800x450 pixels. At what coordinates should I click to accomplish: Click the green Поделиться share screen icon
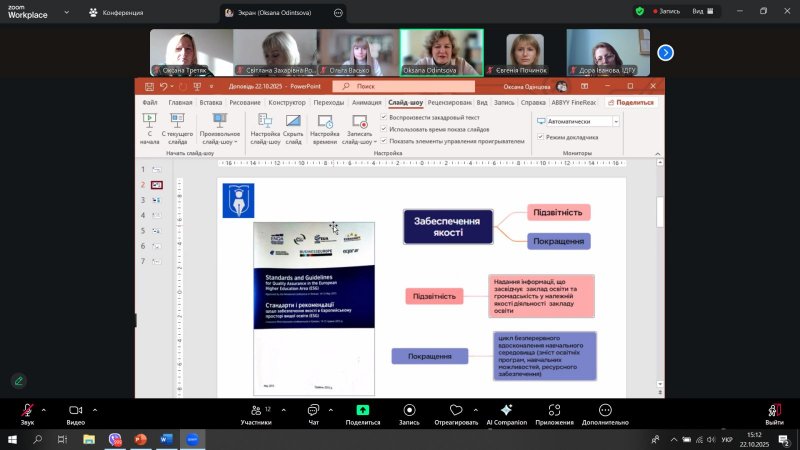click(x=362, y=410)
